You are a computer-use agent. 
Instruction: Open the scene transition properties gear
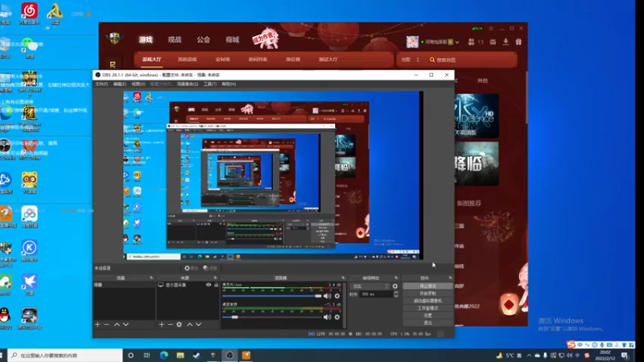point(395,286)
